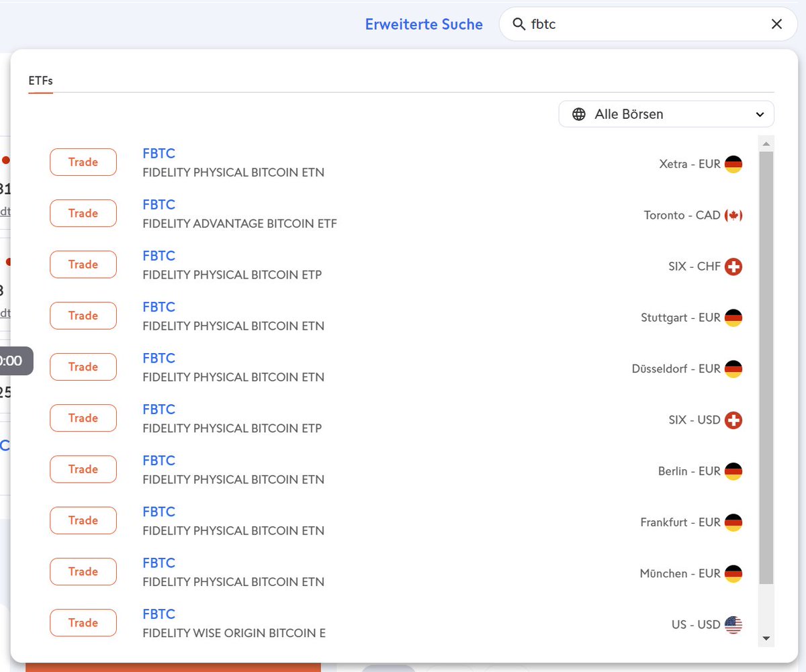
Task: Open FBTC ticker link for Frankfurt listing
Action: [x=159, y=512]
